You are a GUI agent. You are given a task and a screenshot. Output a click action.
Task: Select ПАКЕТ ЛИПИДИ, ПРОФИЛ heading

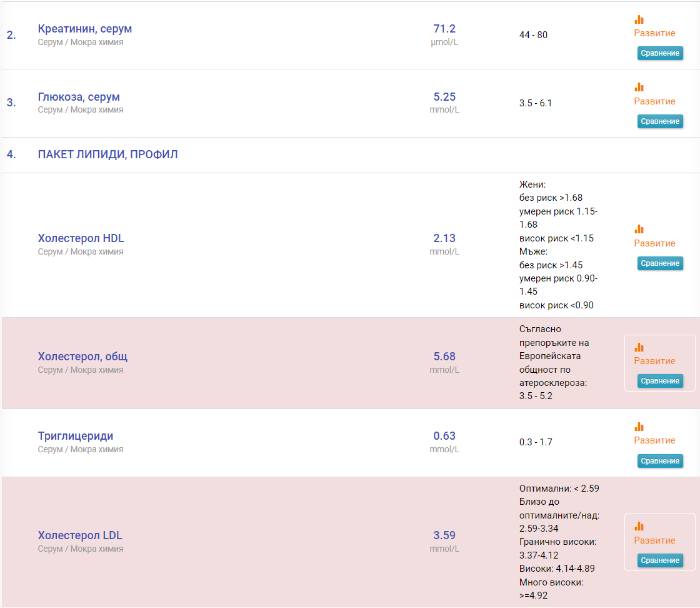107,155
